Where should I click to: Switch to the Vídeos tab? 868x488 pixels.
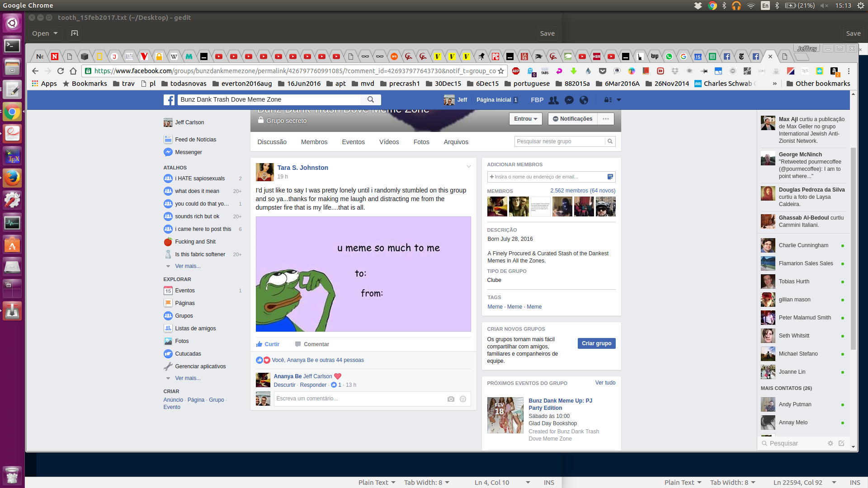389,142
